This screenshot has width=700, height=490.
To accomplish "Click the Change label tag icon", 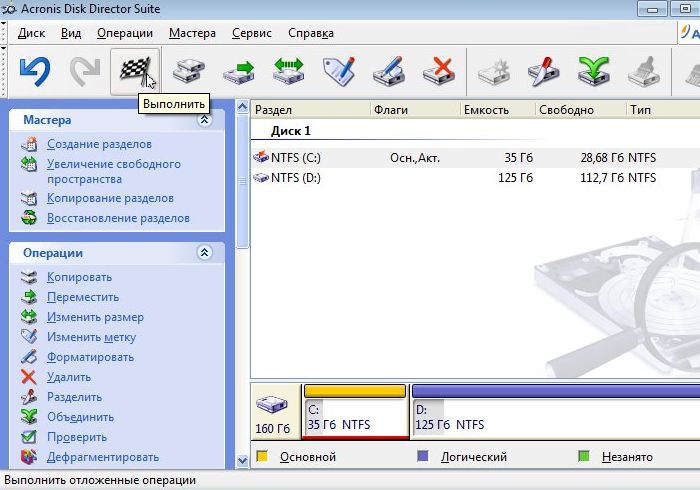I will tap(339, 71).
